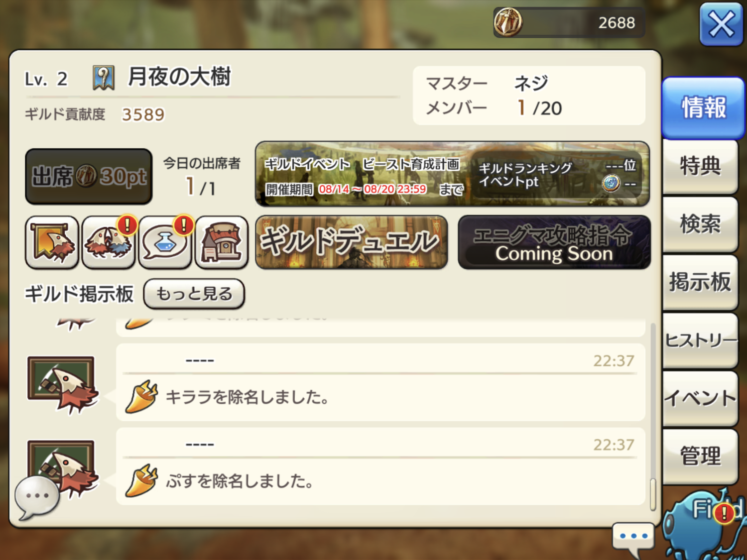Click the 出席 30pt attendance button
Image resolution: width=747 pixels, height=560 pixels.
click(89, 176)
